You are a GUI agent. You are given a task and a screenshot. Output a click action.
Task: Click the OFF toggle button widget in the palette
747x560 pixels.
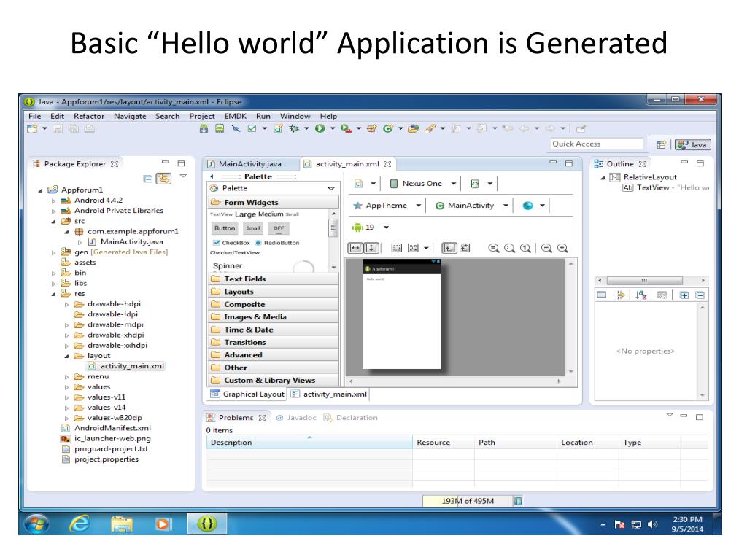(x=279, y=228)
